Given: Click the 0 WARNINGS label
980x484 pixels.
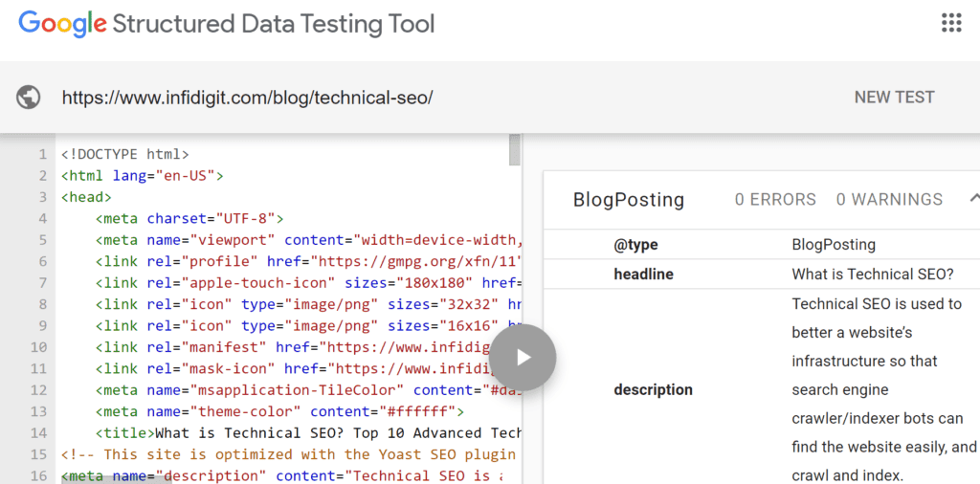Looking at the screenshot, I should (x=889, y=200).
